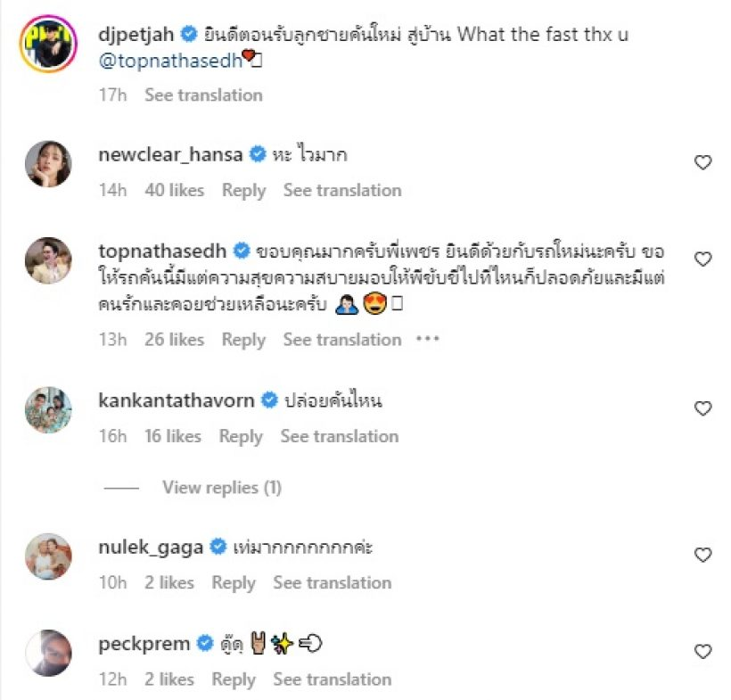View the 40 likes on newclear_hansa's comment
Image resolution: width=731 pixels, height=700 pixels.
(174, 190)
